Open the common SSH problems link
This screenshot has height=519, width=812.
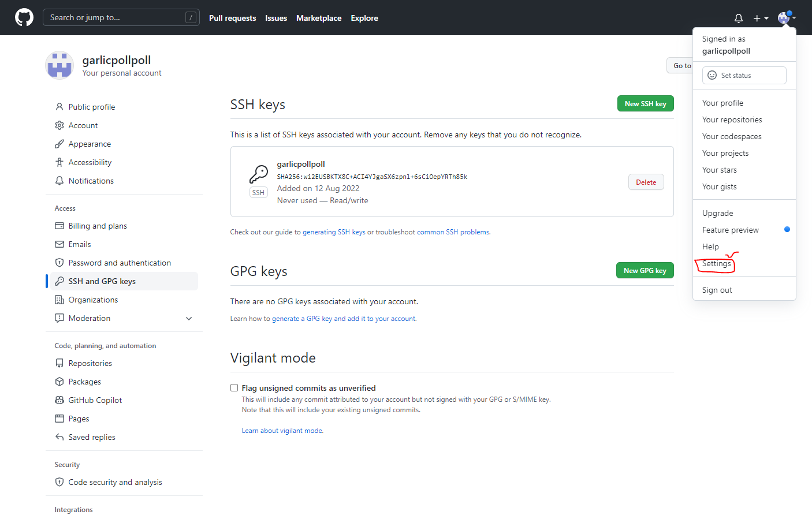(x=453, y=232)
